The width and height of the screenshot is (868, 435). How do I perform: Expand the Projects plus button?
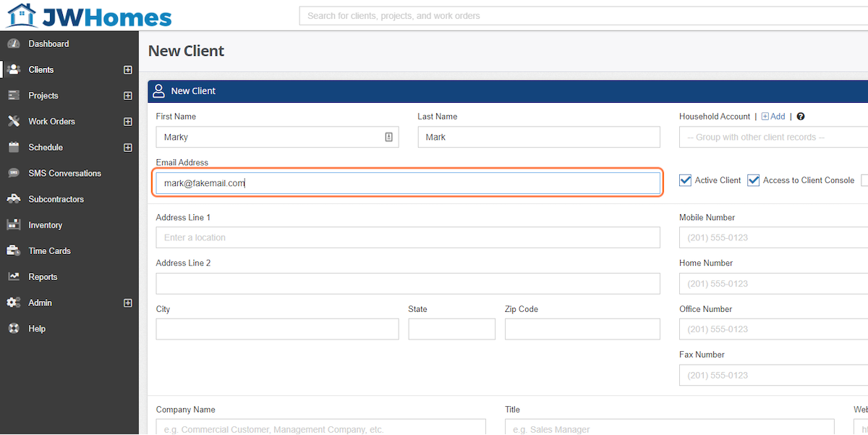pyautogui.click(x=128, y=96)
